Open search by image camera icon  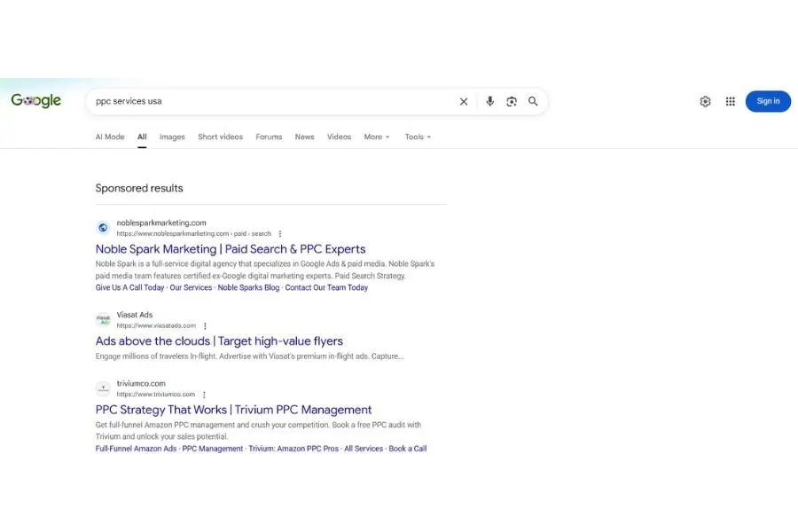tap(512, 101)
